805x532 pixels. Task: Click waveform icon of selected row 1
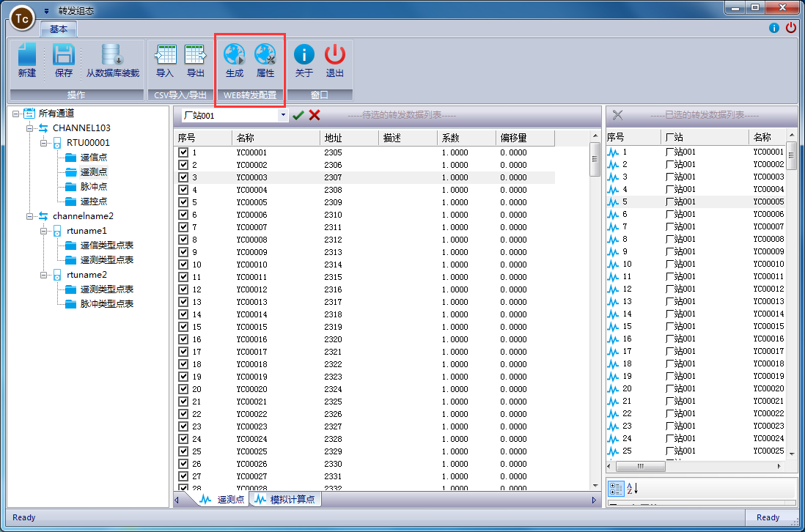tap(613, 152)
